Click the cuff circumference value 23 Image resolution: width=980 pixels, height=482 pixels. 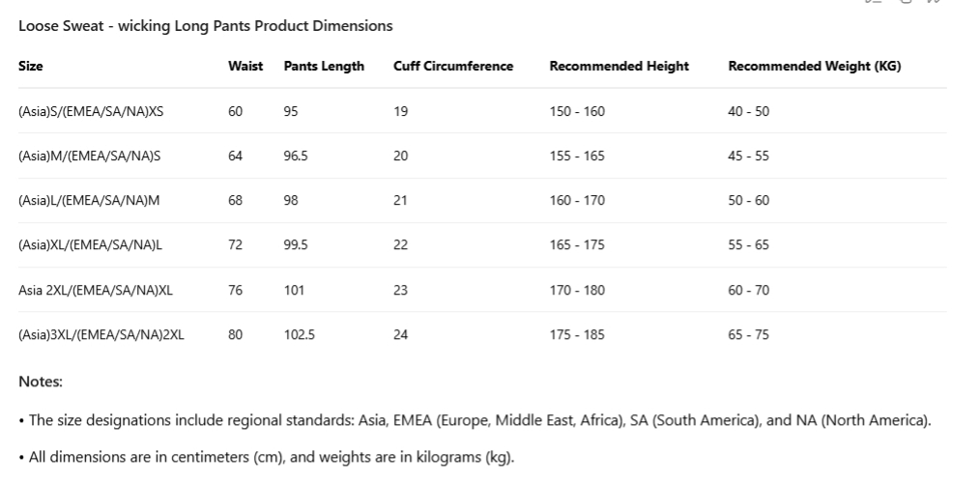(400, 290)
